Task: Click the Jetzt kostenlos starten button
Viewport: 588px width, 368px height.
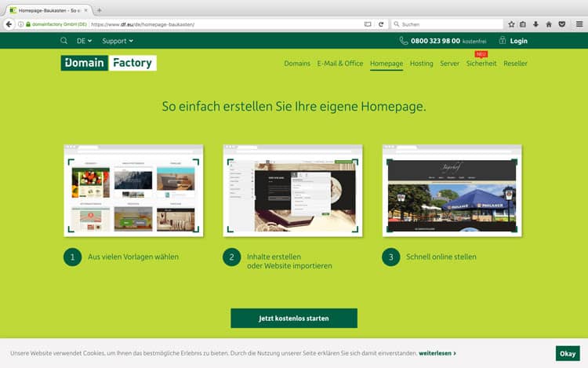Action: pos(294,318)
